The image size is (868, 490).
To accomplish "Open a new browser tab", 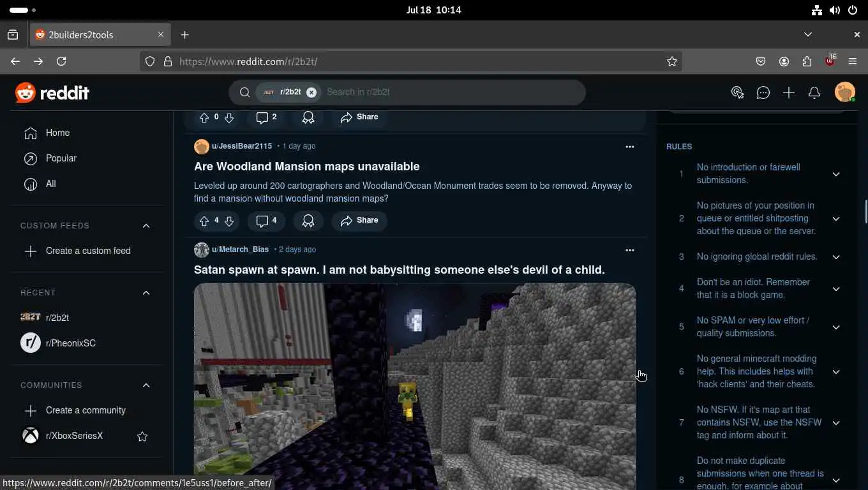I will (185, 34).
